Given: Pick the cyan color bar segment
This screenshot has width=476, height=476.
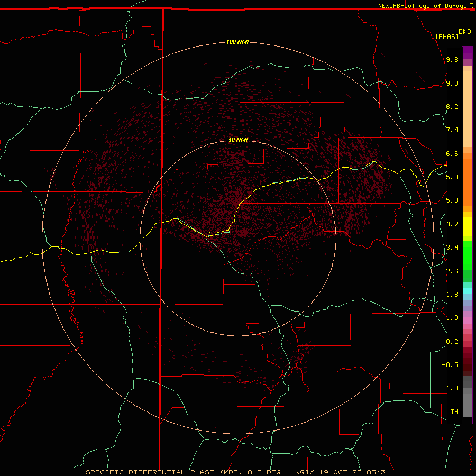Looking at the screenshot, I should point(467,291).
